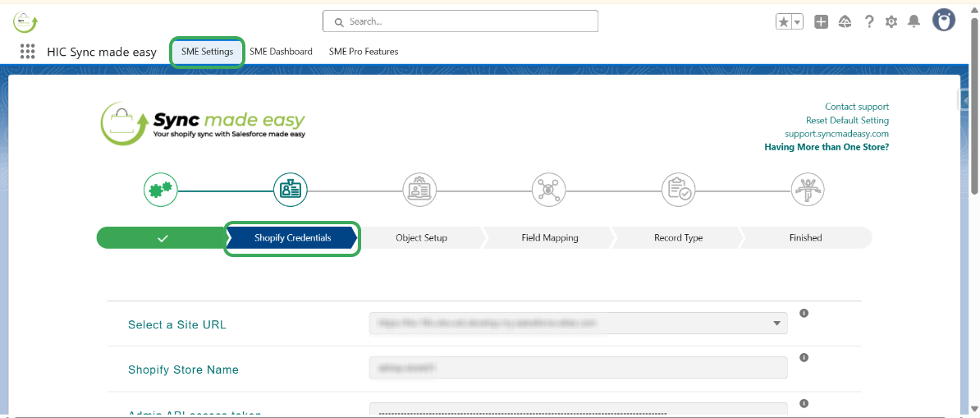The height and width of the screenshot is (418, 980).
Task: Switch to the SME Settings tab
Action: [207, 51]
